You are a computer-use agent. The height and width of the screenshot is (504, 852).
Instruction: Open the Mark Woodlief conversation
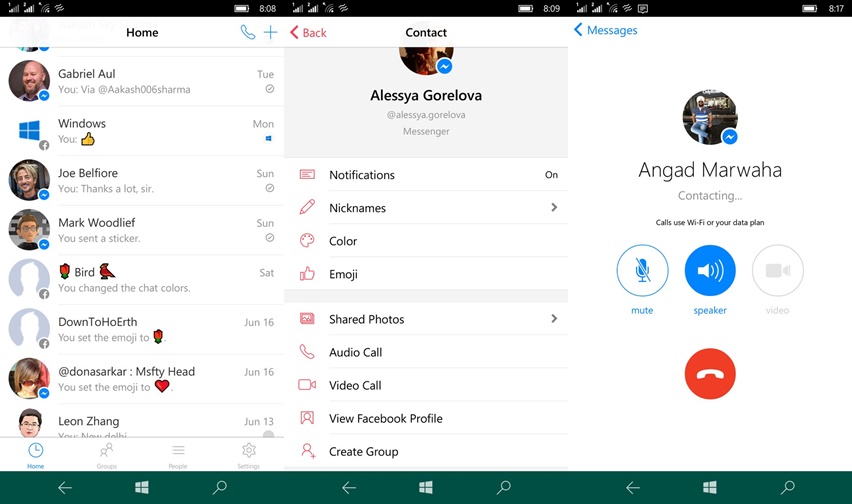click(x=142, y=230)
